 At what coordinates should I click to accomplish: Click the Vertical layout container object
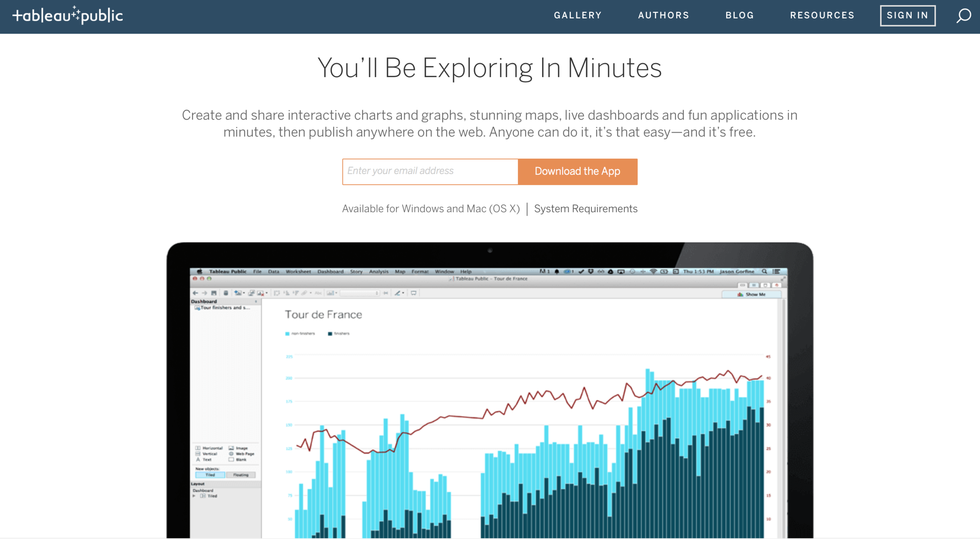point(206,454)
